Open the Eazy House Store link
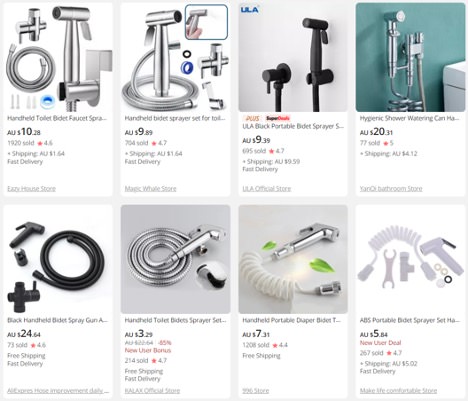The width and height of the screenshot is (468, 401). pos(31,189)
